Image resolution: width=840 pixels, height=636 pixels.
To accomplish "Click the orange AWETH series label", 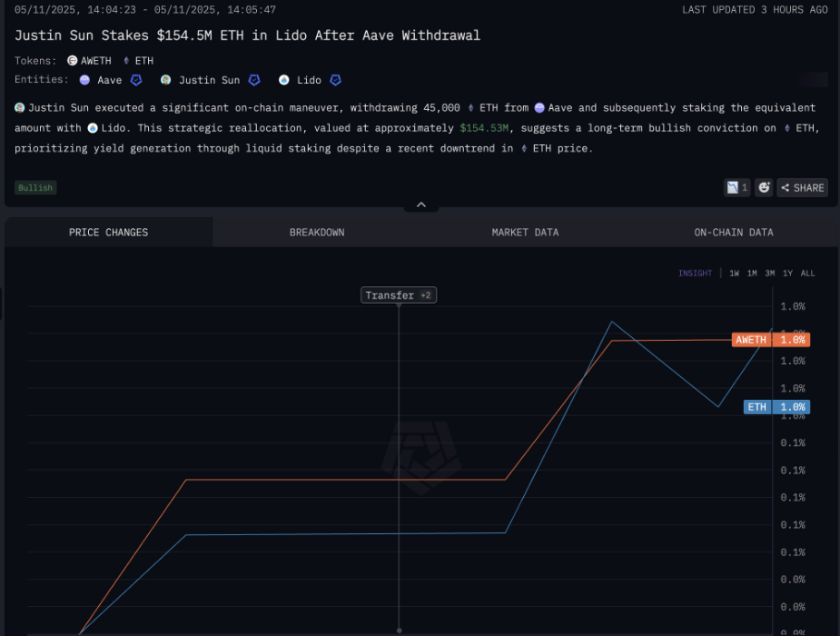I will point(751,340).
